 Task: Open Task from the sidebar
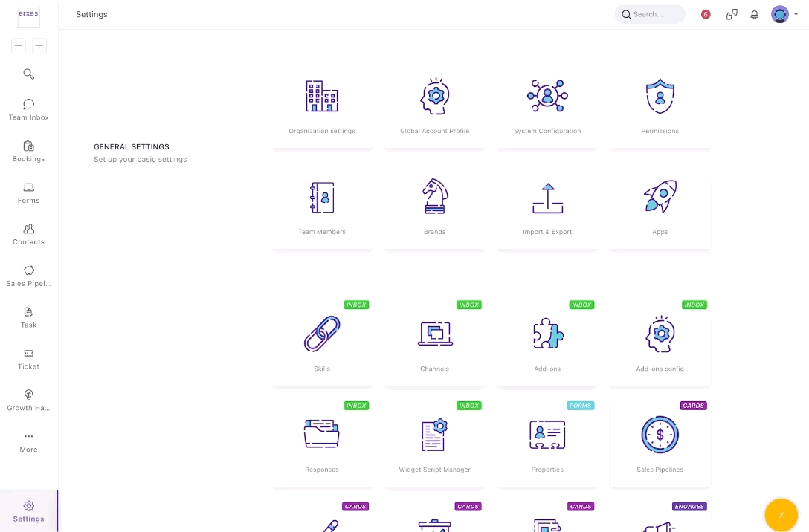29,318
